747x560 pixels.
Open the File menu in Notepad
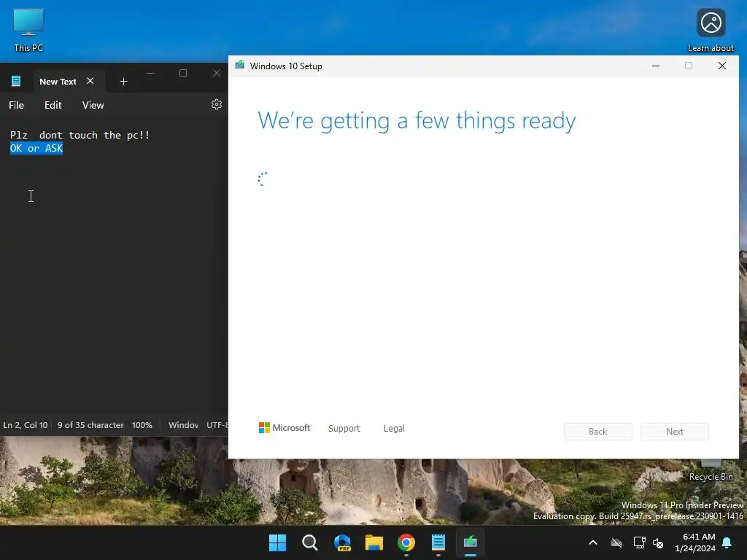tap(16, 105)
